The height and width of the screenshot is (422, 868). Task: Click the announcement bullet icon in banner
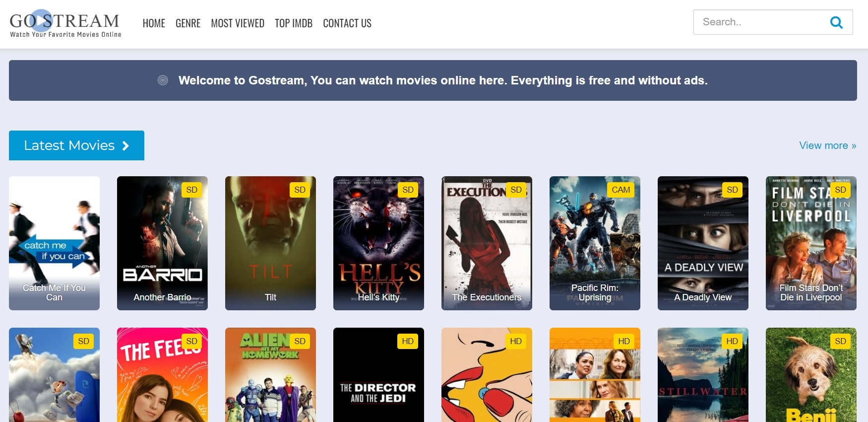[163, 80]
